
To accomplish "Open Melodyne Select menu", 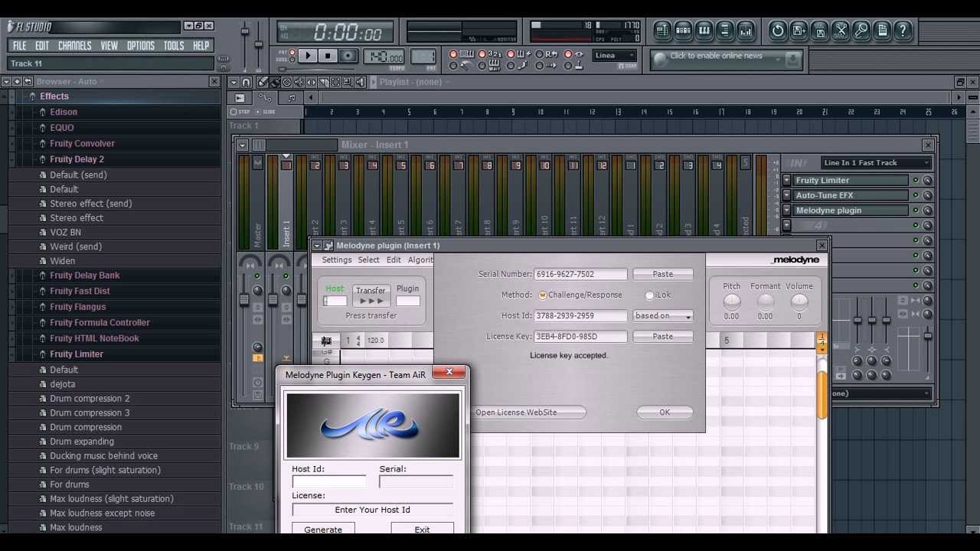I will [x=368, y=260].
